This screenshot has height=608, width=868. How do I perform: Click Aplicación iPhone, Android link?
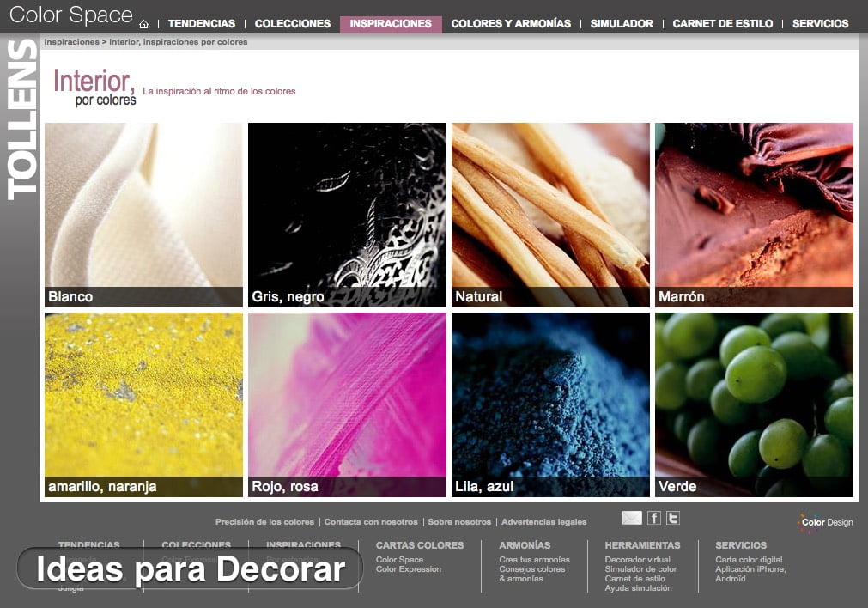(750, 574)
